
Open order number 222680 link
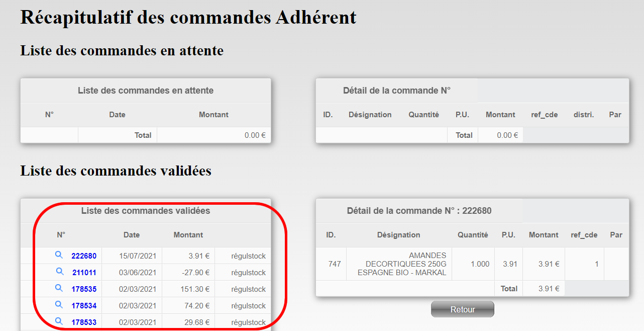click(84, 256)
